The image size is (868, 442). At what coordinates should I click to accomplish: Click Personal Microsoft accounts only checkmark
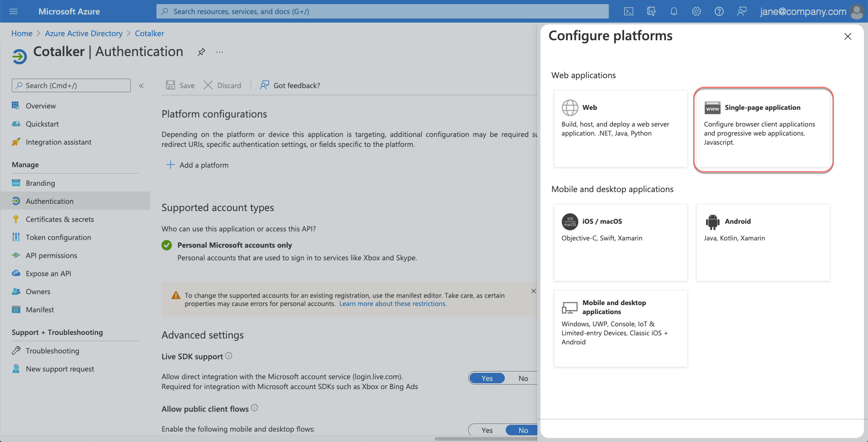pyautogui.click(x=166, y=245)
